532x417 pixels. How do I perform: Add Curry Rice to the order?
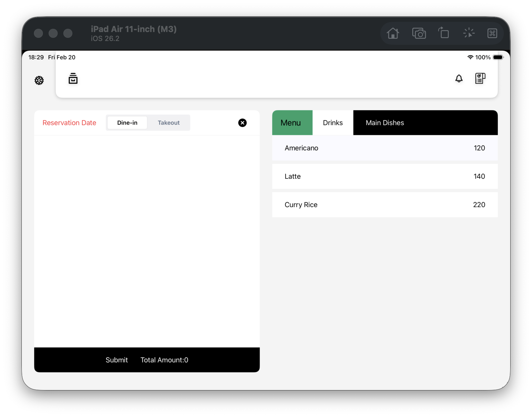pyautogui.click(x=384, y=205)
